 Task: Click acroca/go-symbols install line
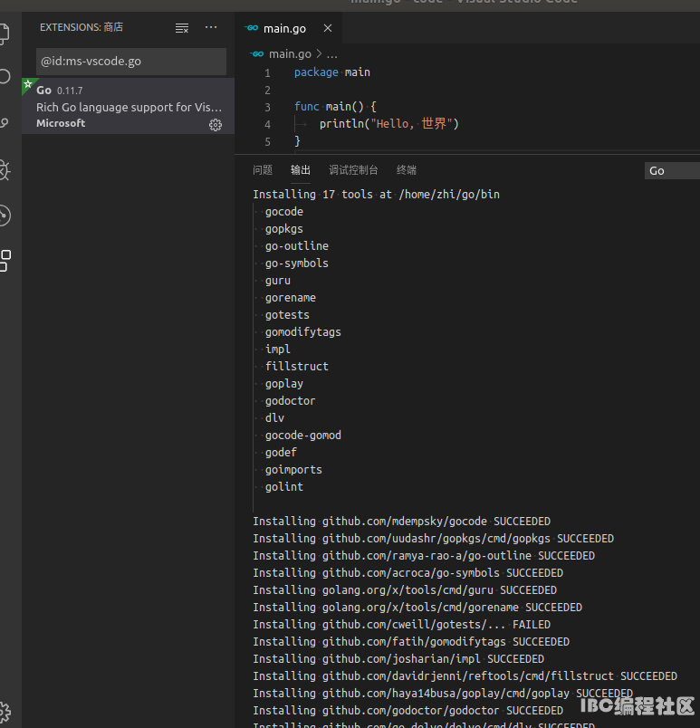click(408, 573)
